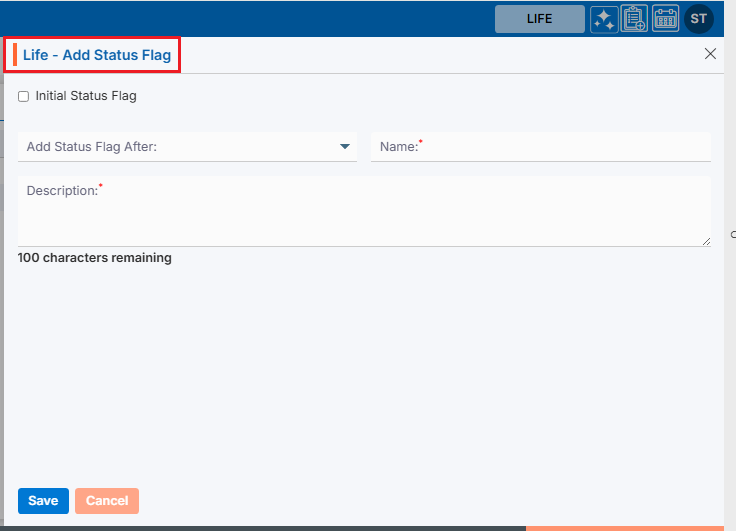Image resolution: width=736 pixels, height=531 pixels.
Task: Open the calendar icon in header
Action: click(666, 19)
